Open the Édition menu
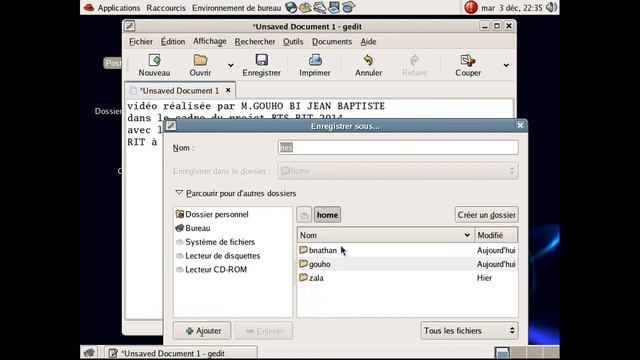640x360 pixels. point(173,42)
